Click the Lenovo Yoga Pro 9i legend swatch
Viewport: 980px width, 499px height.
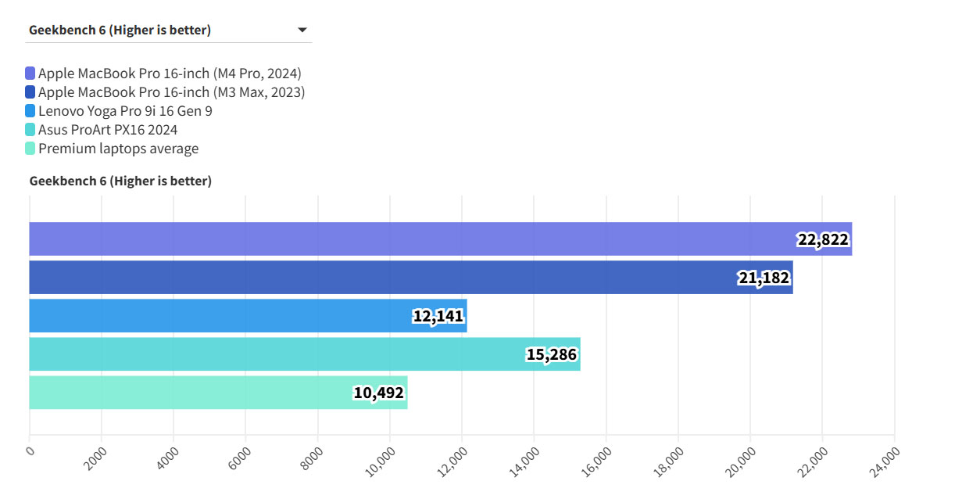[x=30, y=111]
